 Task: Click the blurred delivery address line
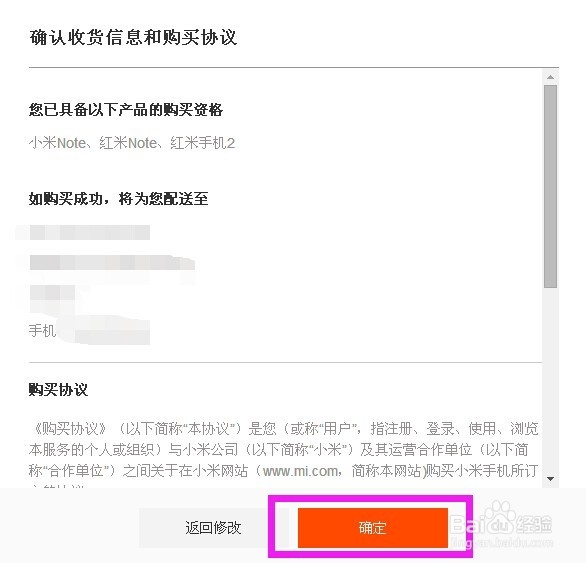pos(112,263)
